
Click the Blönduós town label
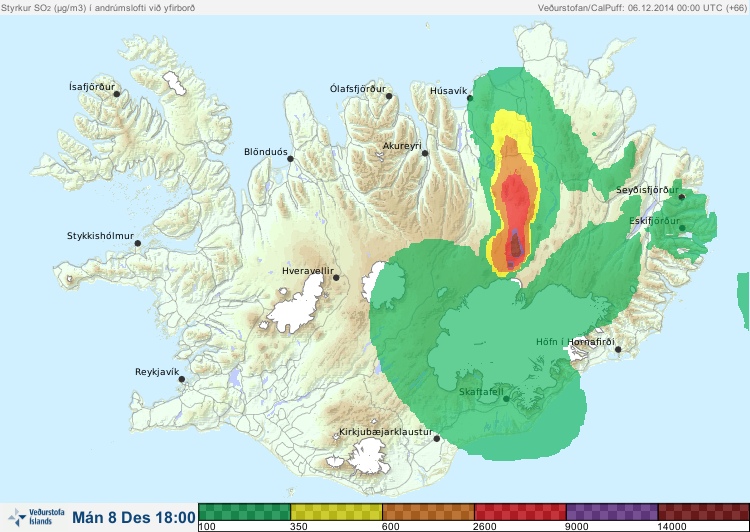click(x=266, y=152)
